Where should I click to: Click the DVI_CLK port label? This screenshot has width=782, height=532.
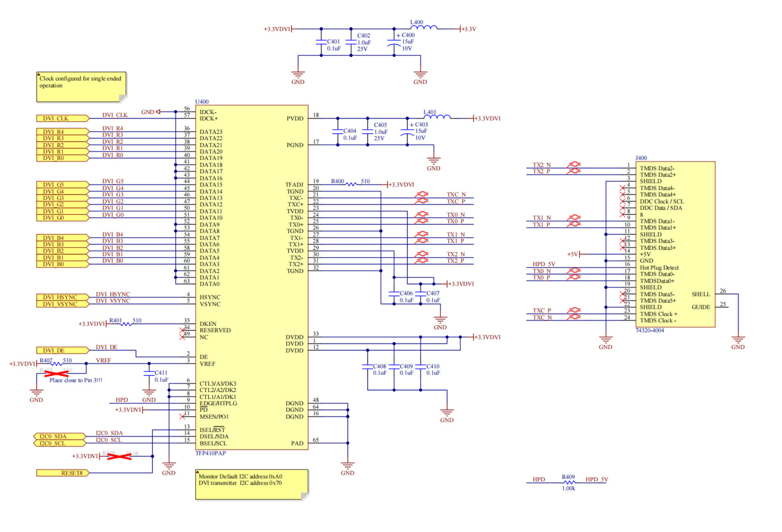click(63, 118)
